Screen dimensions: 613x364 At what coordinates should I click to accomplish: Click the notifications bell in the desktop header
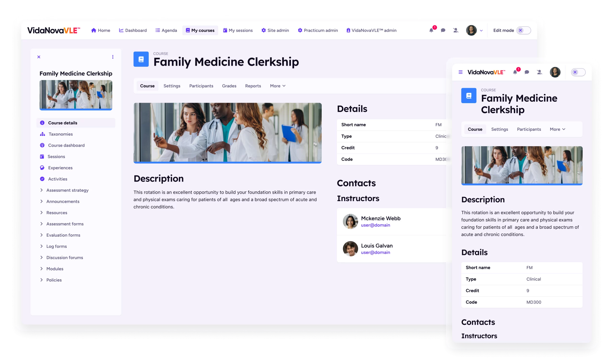point(431,30)
